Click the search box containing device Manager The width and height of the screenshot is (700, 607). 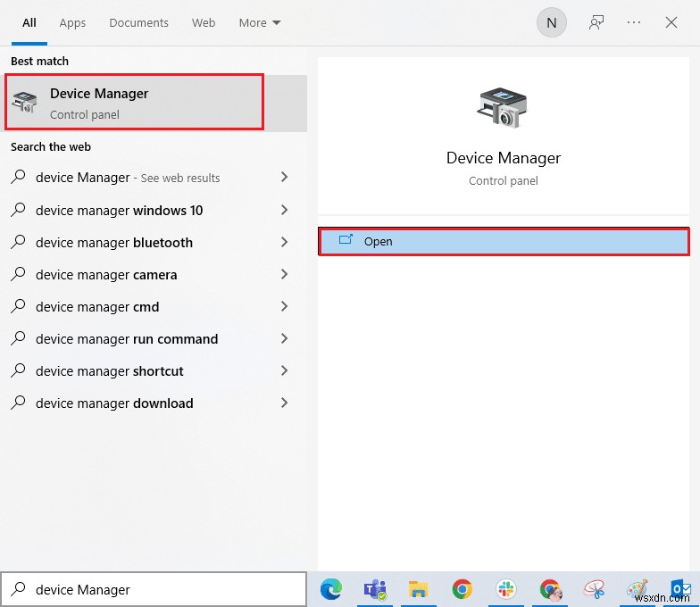tap(161, 589)
